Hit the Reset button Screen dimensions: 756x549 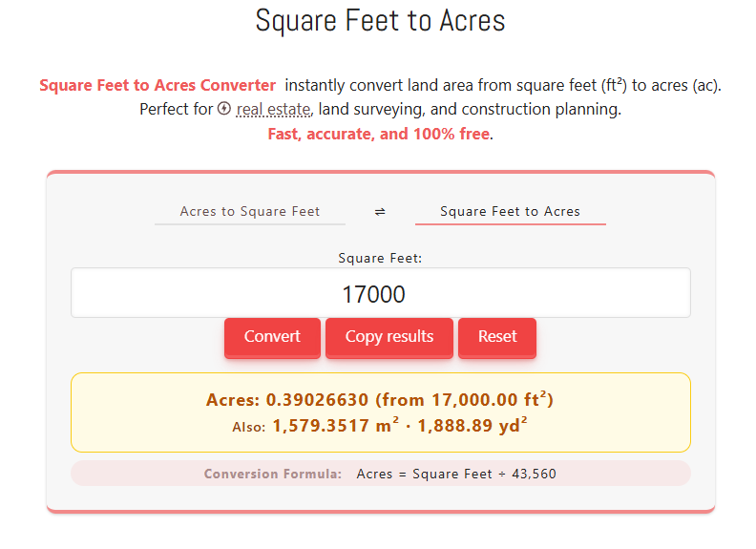(497, 337)
